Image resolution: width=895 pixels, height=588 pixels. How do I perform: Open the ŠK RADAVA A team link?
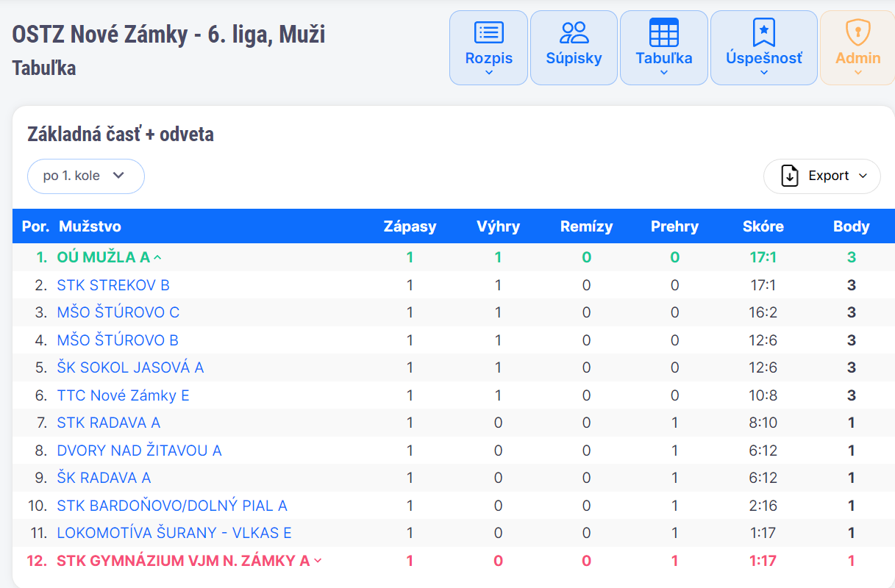[104, 478]
